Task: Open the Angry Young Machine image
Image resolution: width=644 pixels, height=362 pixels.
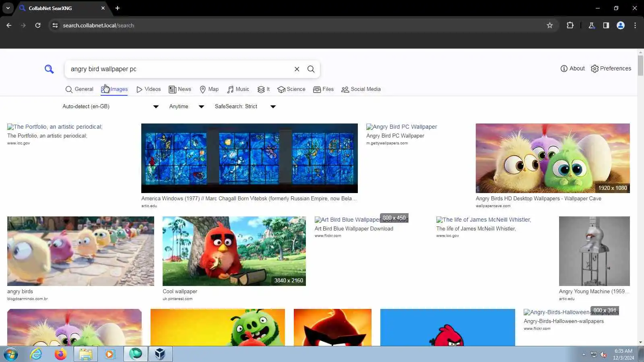Action: [x=594, y=251]
